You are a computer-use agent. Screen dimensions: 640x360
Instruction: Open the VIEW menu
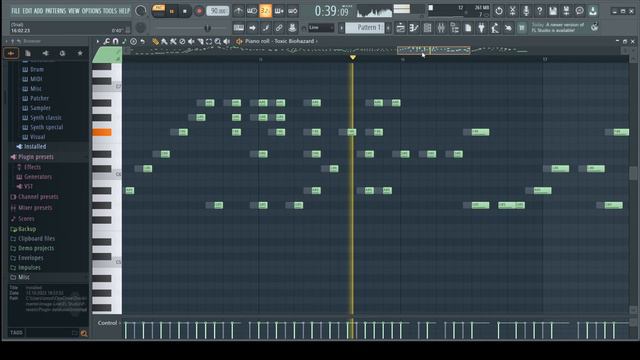(74, 11)
